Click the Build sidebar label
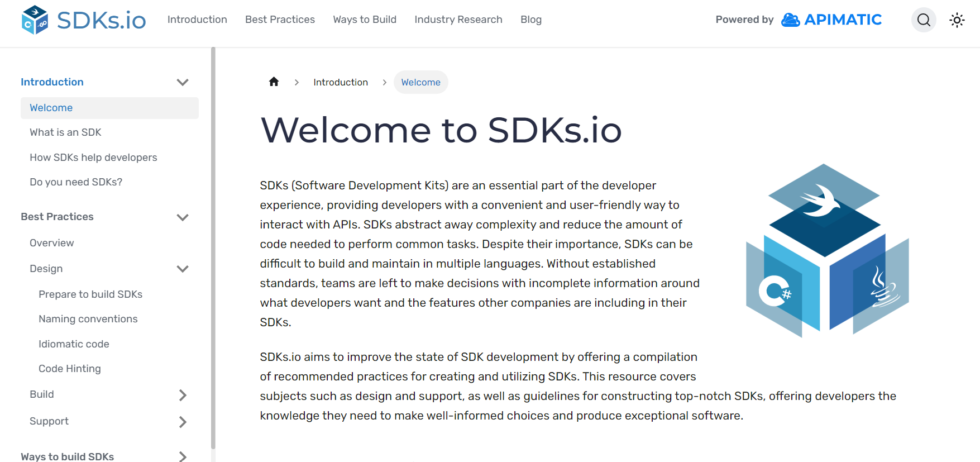This screenshot has height=462, width=980. (42, 394)
